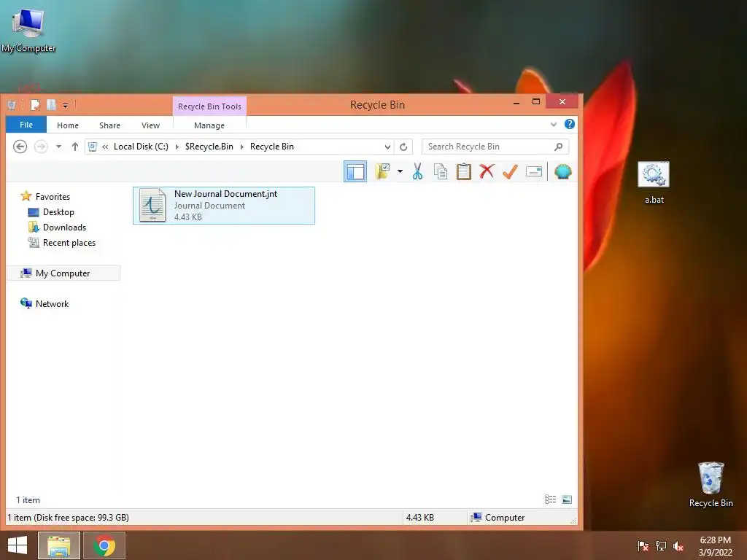Click the shell globe icon in toolbar
747x560 pixels.
pyautogui.click(x=562, y=171)
